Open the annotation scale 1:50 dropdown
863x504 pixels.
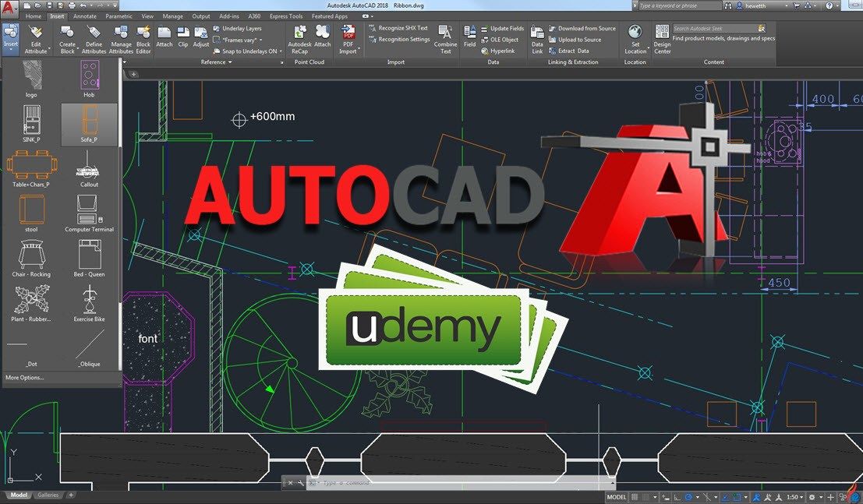click(x=795, y=497)
